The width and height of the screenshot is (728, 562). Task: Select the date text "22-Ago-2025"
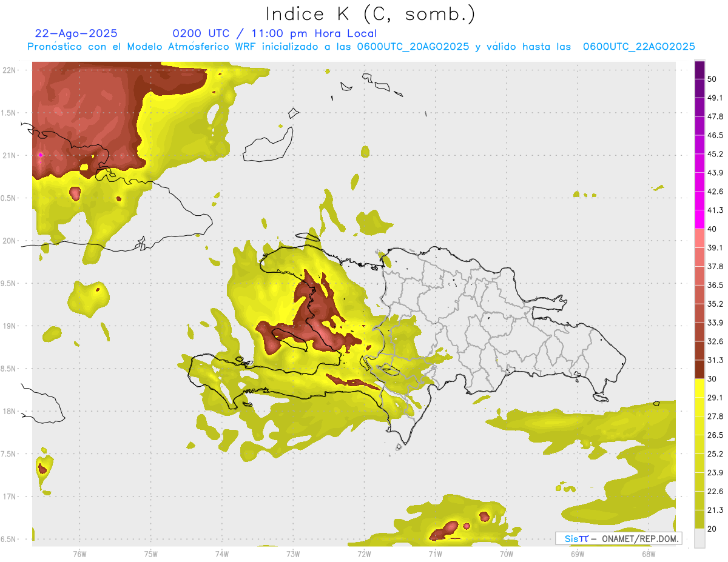click(76, 33)
